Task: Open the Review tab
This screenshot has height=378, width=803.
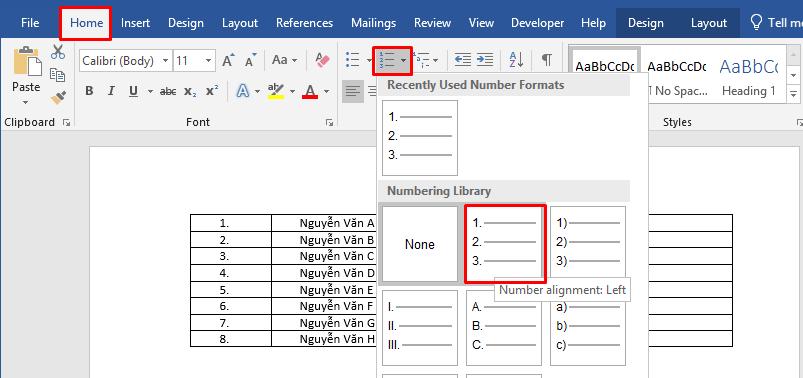Action: tap(432, 23)
